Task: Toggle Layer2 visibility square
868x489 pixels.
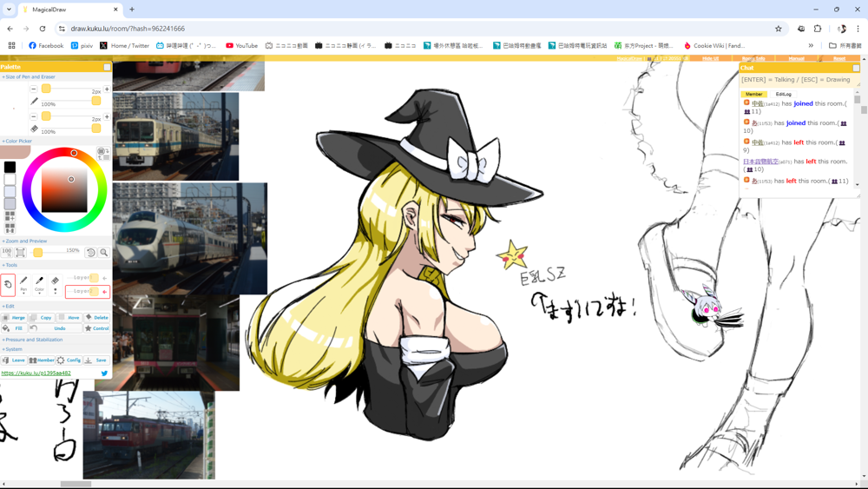Action: (94, 291)
